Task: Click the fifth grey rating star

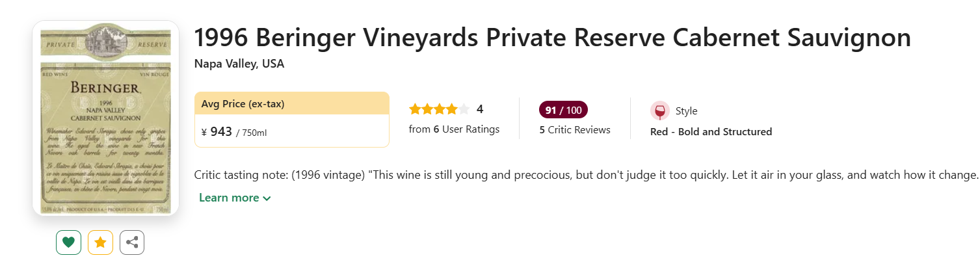Action: (464, 109)
